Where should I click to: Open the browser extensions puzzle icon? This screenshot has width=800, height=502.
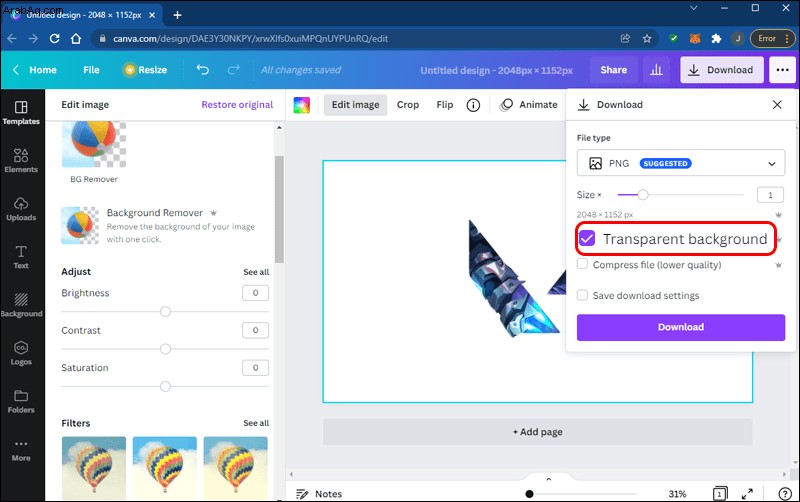tap(716, 39)
